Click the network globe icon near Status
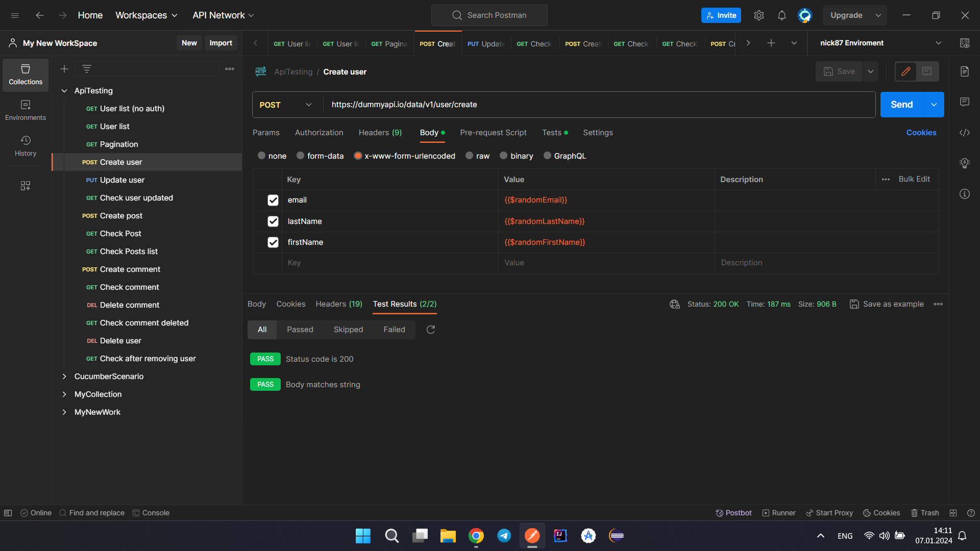Viewport: 980px width, 551px height. 675,304
